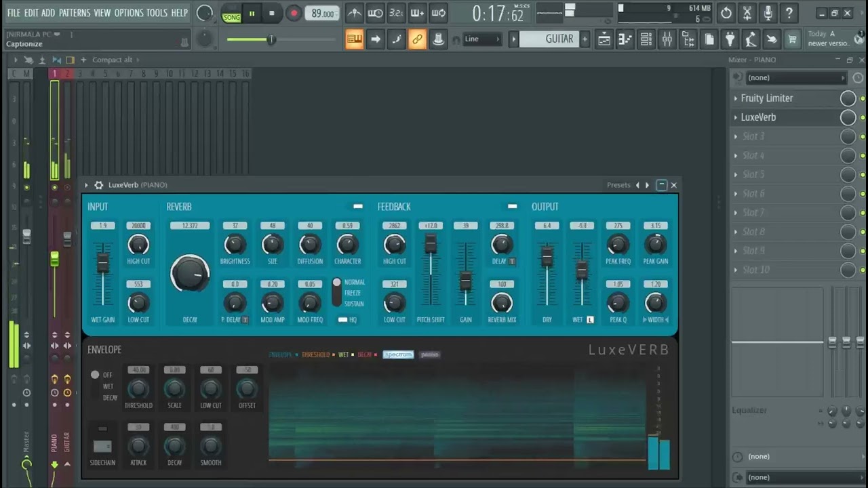Screen dimensions: 868x488
Task: Stop playback with the square button
Action: (272, 13)
